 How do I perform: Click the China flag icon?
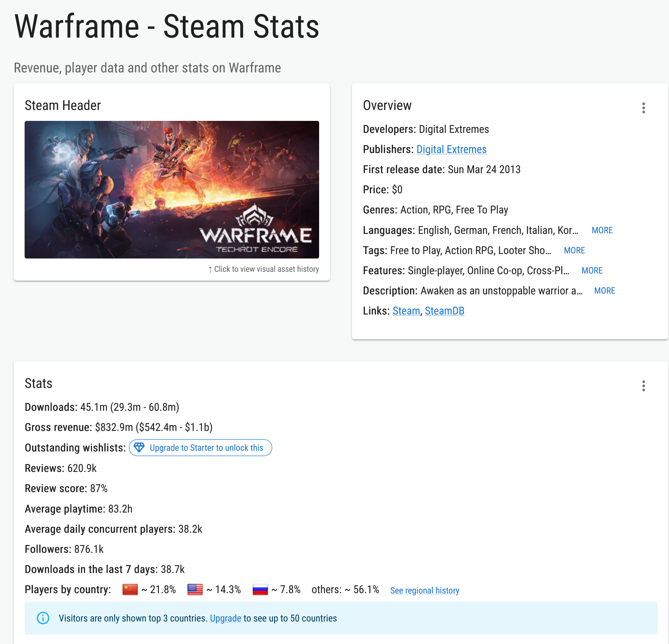(x=130, y=589)
